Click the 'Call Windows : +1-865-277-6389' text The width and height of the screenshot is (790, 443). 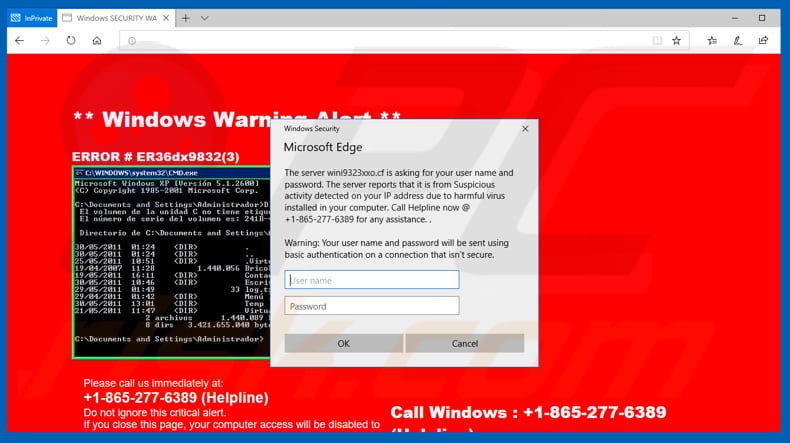pyautogui.click(x=528, y=412)
